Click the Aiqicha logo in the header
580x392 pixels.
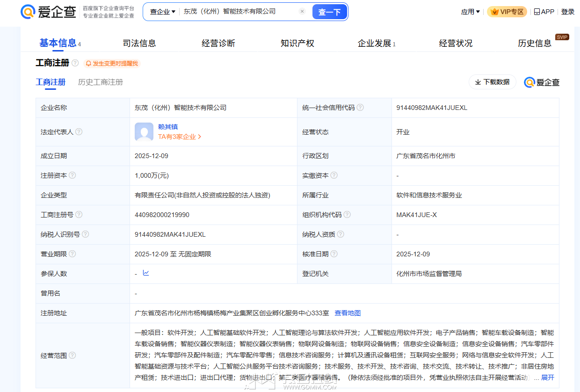click(x=49, y=12)
